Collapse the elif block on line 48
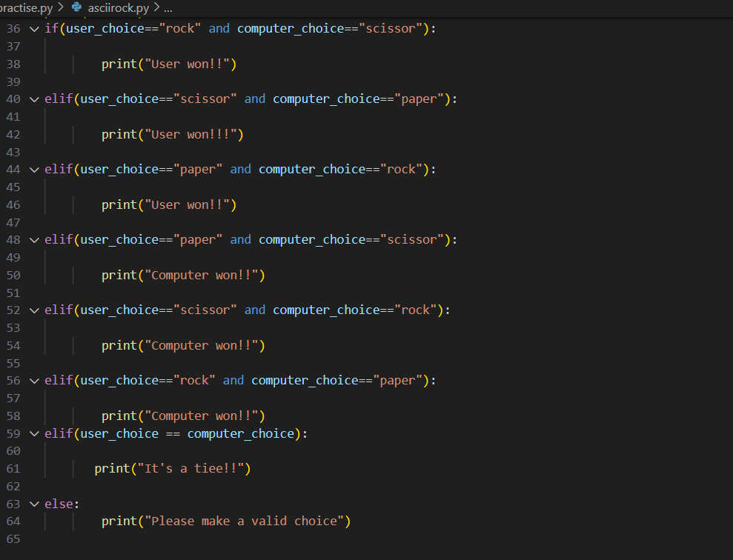 (x=34, y=240)
